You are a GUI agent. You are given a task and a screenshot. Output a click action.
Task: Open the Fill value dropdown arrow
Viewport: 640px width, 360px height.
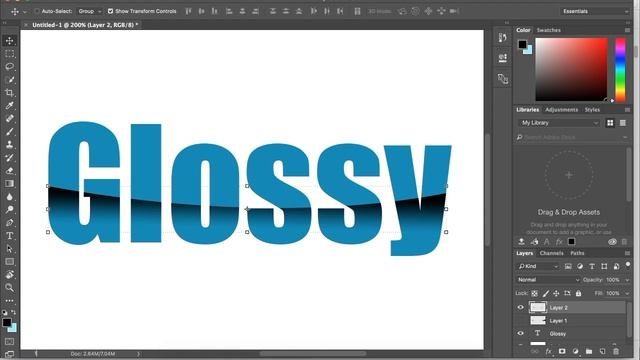[x=627, y=293]
